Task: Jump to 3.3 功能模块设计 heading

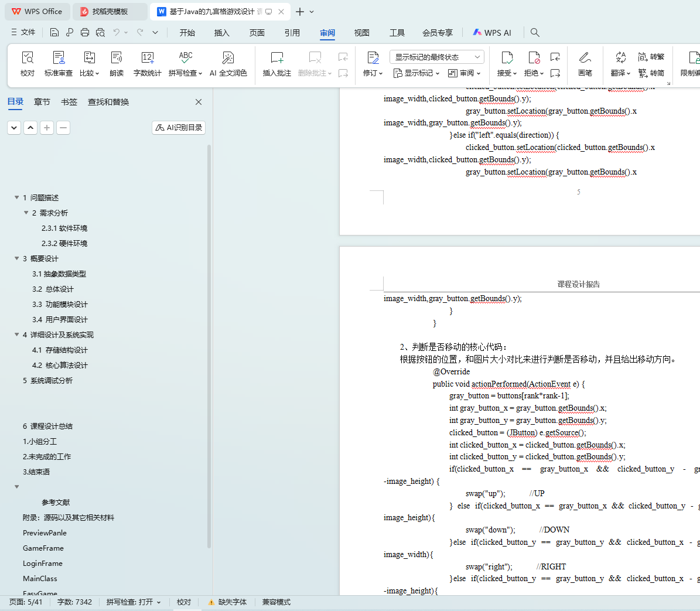Action: click(60, 305)
